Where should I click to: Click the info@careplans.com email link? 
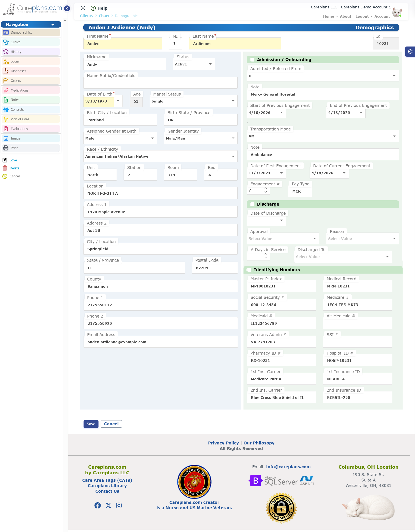pos(288,467)
